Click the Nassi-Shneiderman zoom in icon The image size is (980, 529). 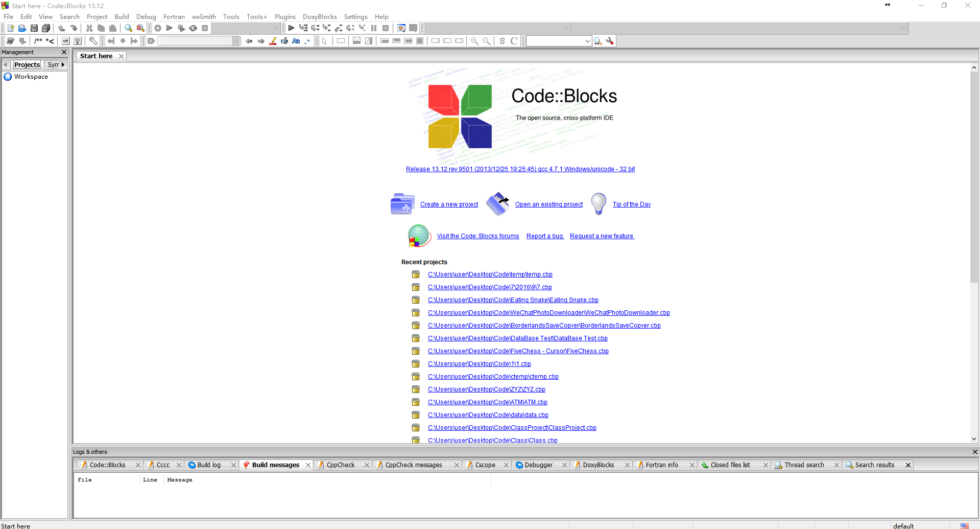[x=474, y=41]
